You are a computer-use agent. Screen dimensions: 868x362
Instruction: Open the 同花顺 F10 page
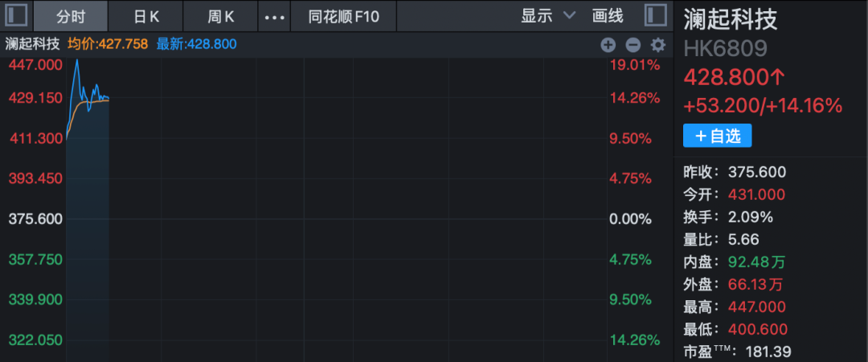coord(343,17)
